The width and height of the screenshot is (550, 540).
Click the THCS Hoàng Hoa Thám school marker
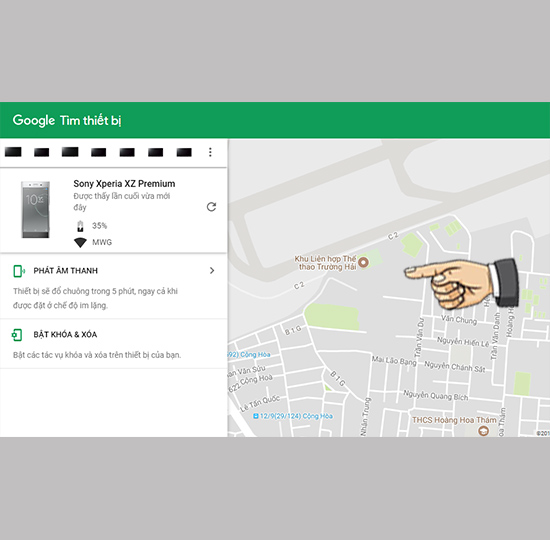click(484, 430)
